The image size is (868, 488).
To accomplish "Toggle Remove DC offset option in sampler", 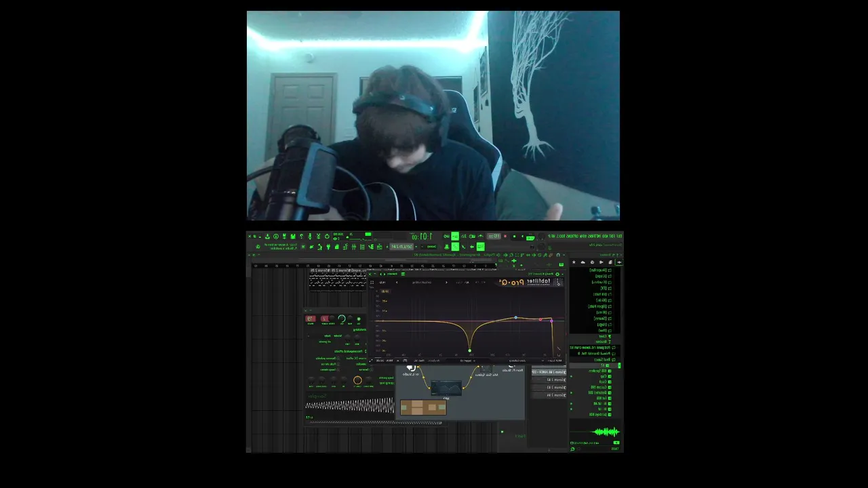I will [x=357, y=358].
